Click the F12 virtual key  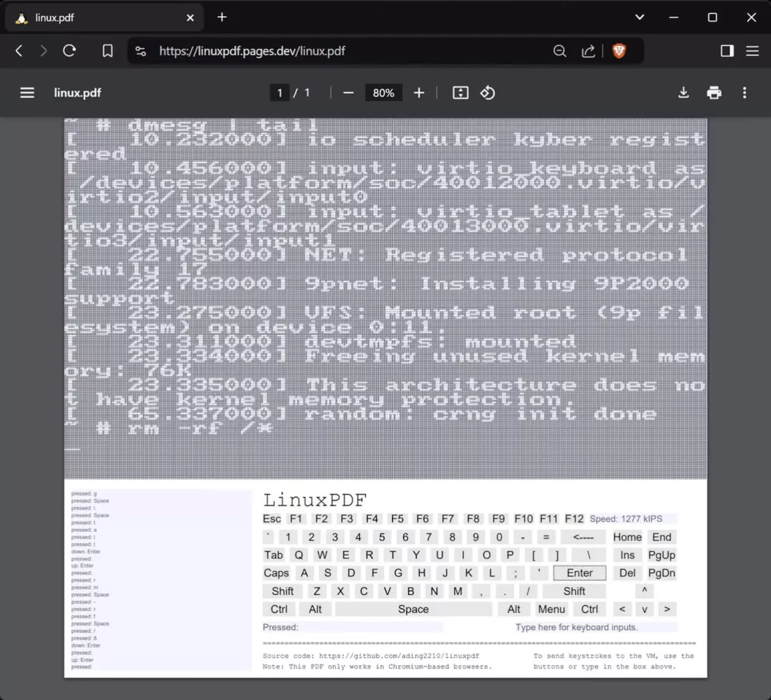[x=574, y=519]
